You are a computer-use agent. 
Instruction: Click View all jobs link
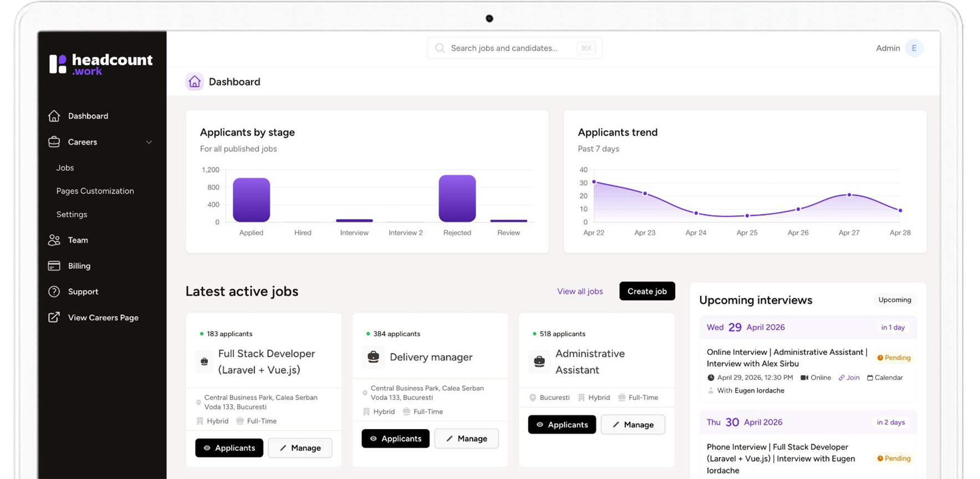[580, 292]
